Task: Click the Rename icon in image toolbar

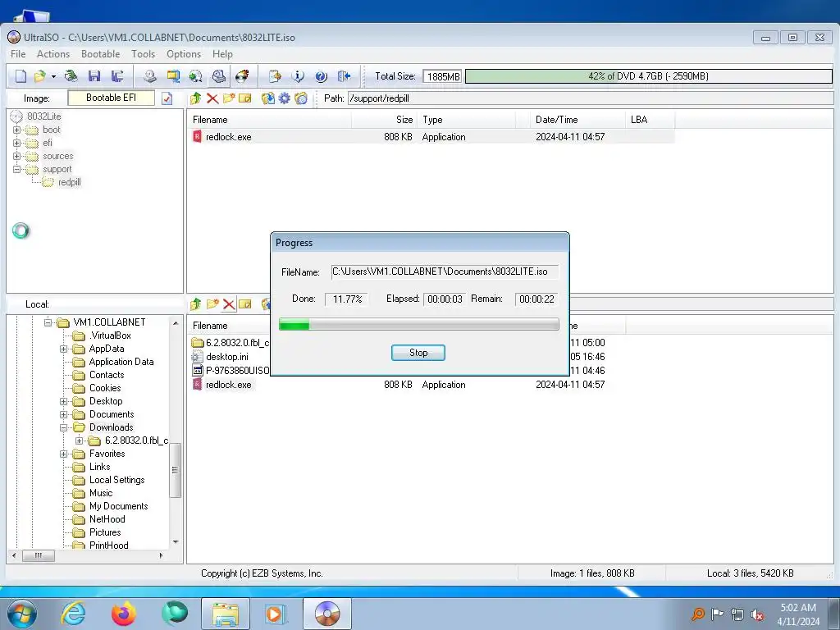Action: tap(244, 98)
